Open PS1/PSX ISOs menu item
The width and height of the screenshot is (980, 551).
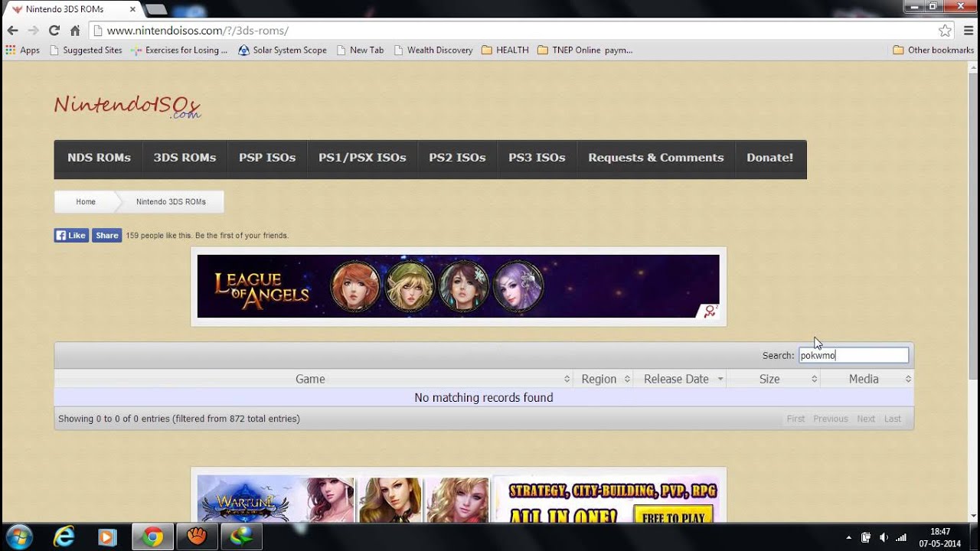coord(362,158)
